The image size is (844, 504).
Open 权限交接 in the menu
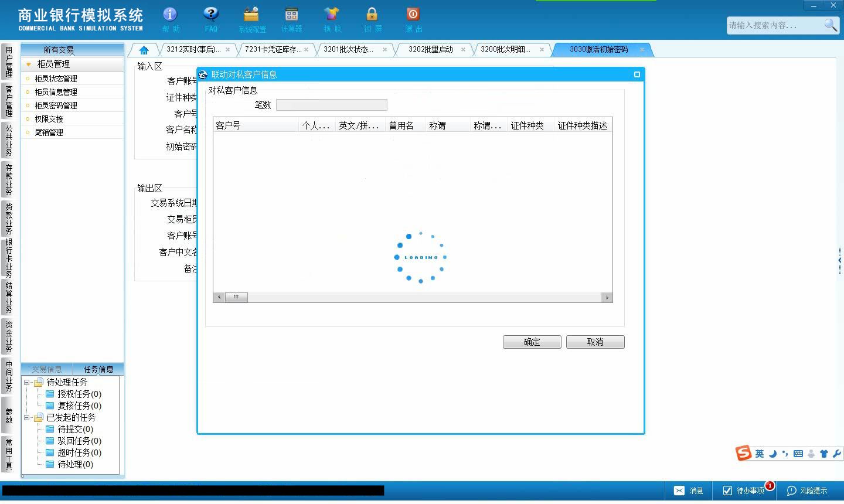point(49,119)
